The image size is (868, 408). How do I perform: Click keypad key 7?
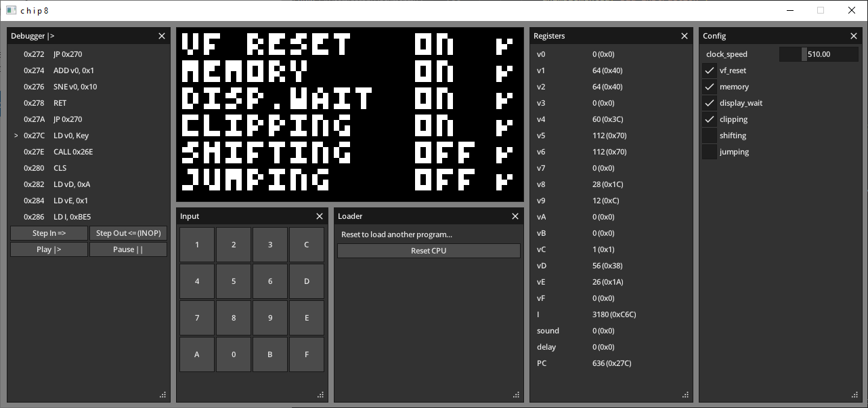point(197,318)
